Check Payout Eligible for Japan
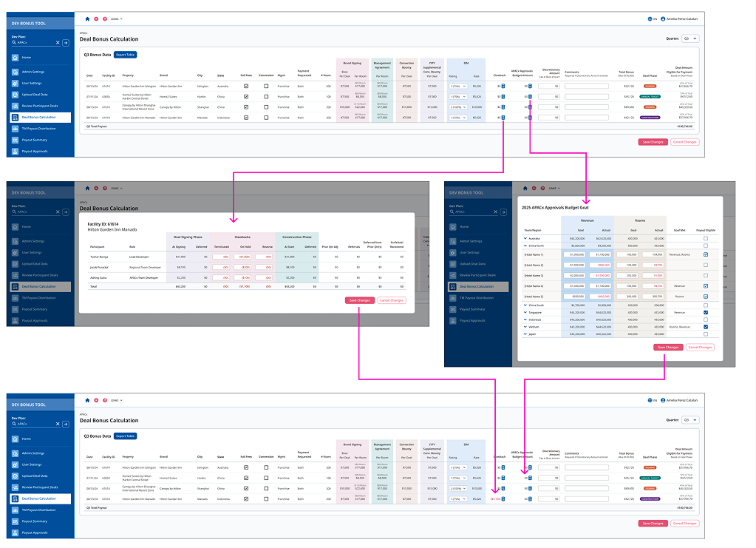 pos(705,334)
